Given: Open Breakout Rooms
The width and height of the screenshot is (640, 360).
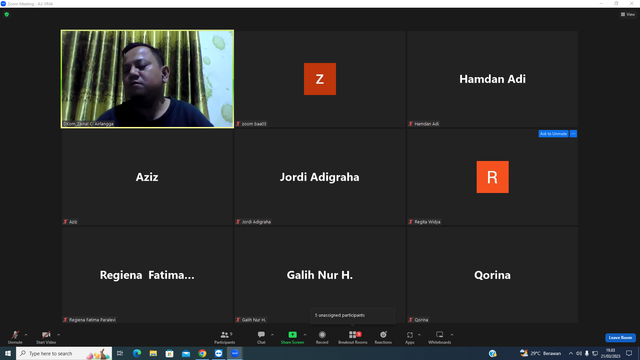Looking at the screenshot, I should coord(353,337).
